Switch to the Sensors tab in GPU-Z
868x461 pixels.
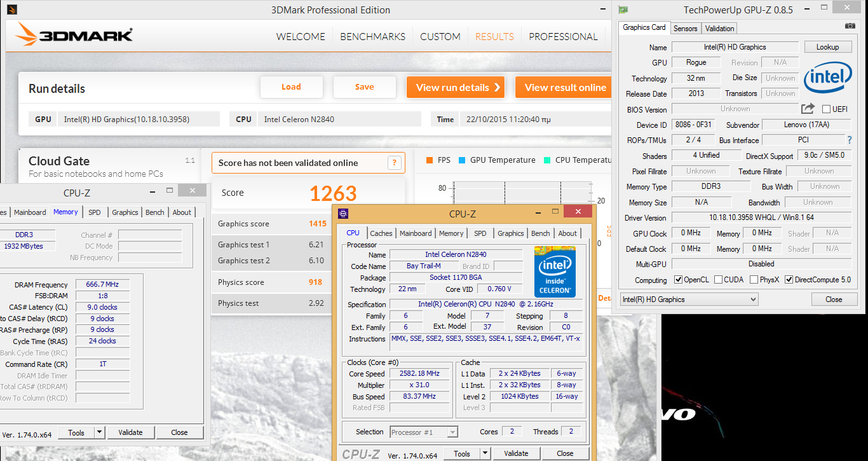[686, 29]
